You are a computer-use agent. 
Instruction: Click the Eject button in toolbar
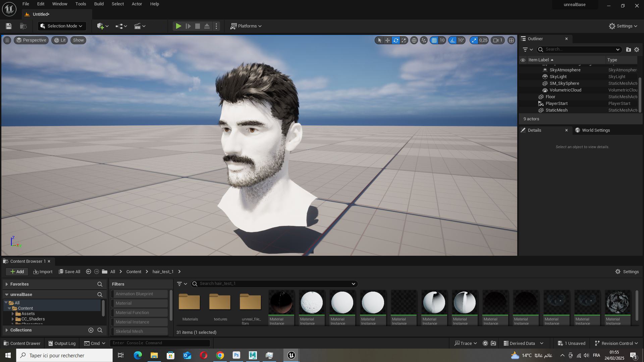pyautogui.click(x=207, y=26)
